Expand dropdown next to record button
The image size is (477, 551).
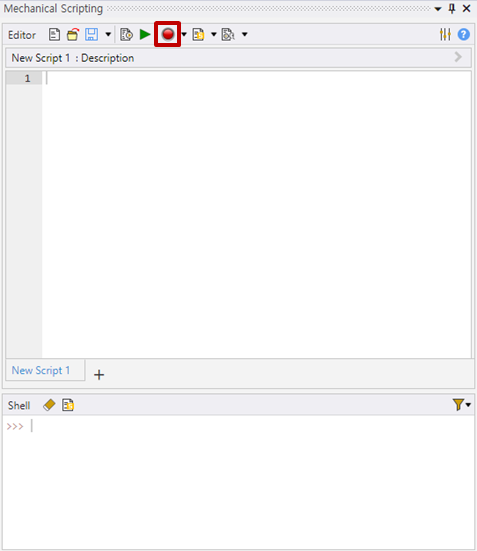[184, 34]
